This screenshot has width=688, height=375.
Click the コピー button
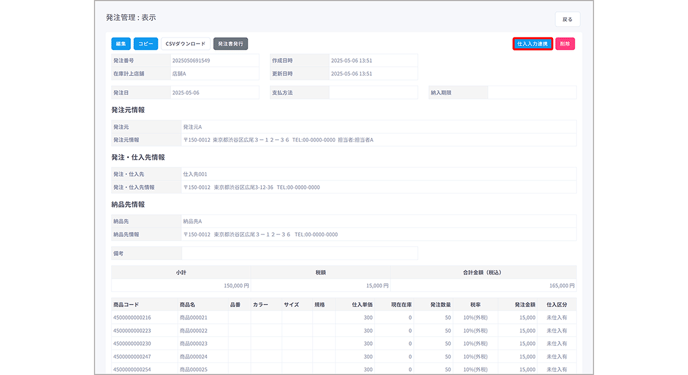[146, 44]
